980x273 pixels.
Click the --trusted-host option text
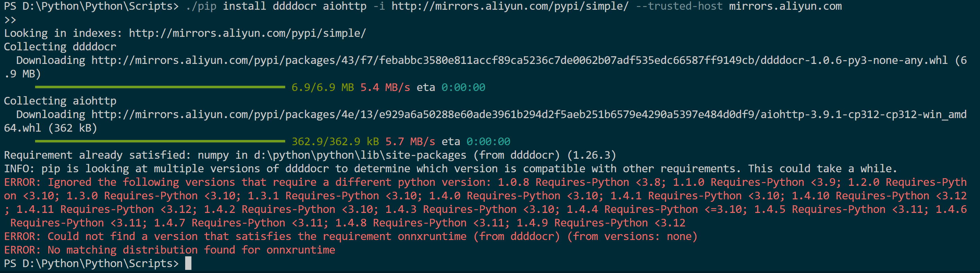[679, 7]
